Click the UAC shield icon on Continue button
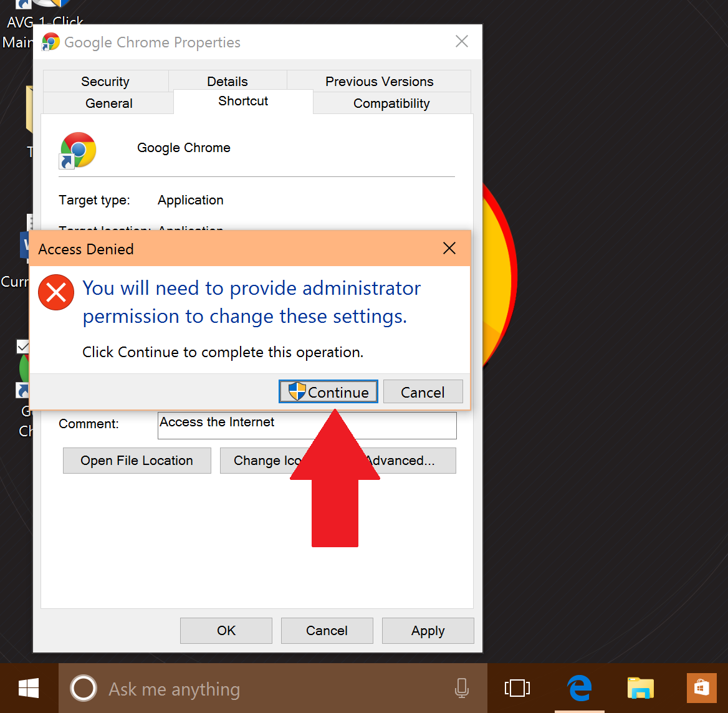Image resolution: width=728 pixels, height=713 pixels. [x=297, y=392]
